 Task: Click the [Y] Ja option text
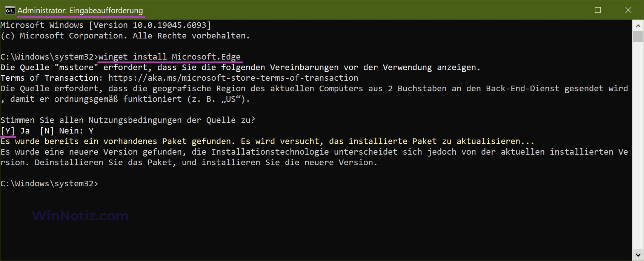tap(15, 131)
